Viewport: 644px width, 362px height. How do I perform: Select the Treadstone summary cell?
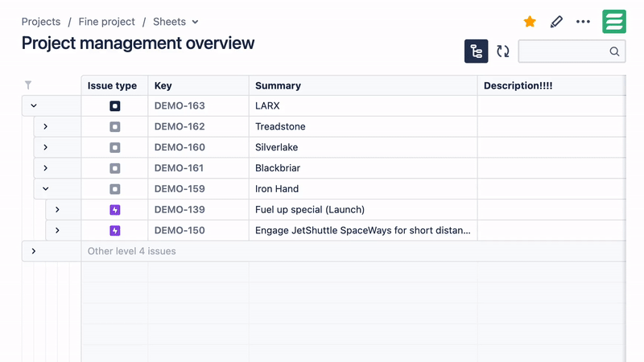[x=363, y=126]
